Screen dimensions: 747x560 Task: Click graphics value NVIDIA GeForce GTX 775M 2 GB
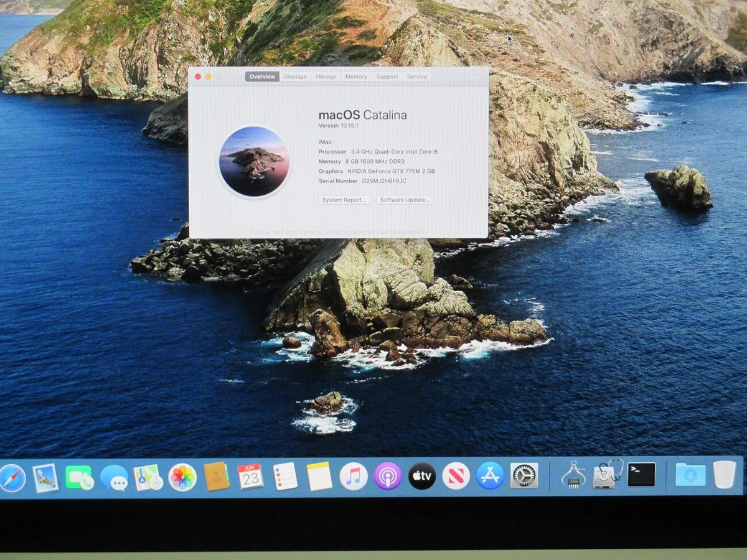tap(391, 171)
